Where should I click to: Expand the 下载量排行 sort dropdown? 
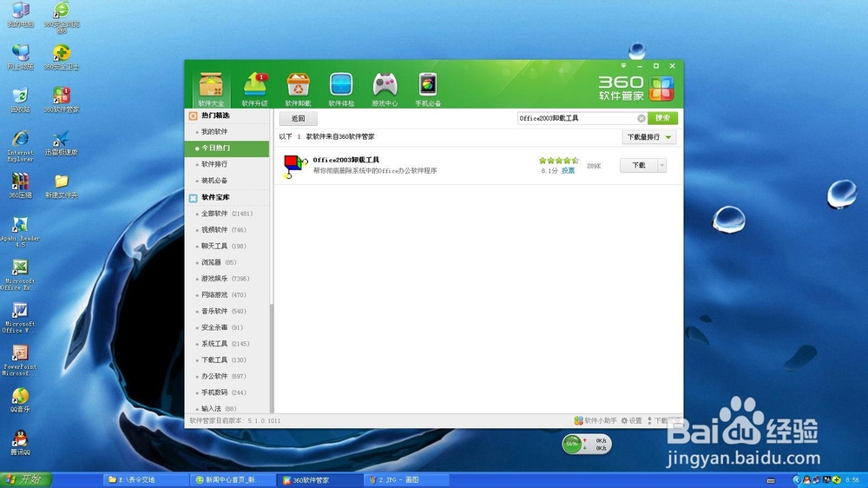[648, 137]
